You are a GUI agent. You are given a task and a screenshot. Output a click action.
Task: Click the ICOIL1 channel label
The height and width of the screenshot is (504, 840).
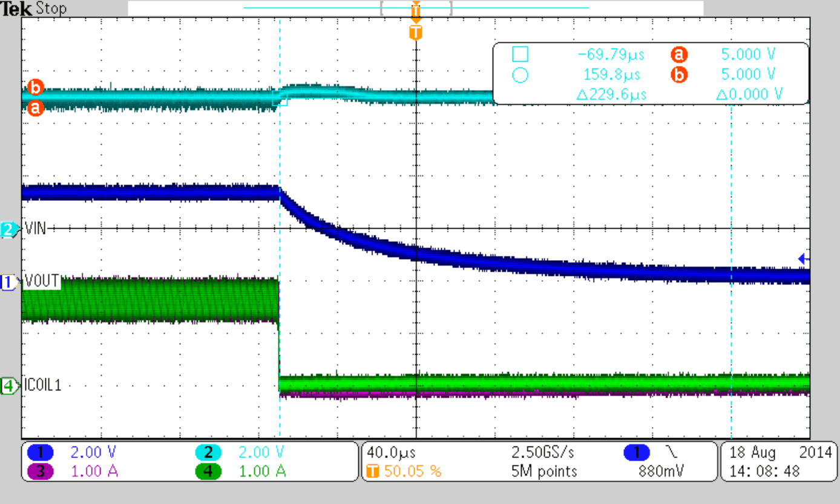pyautogui.click(x=43, y=385)
